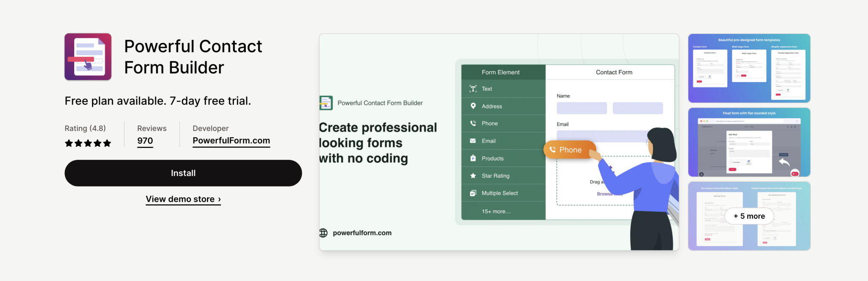Click the 'Form Element' panel header
The image size is (868, 281).
[503, 72]
